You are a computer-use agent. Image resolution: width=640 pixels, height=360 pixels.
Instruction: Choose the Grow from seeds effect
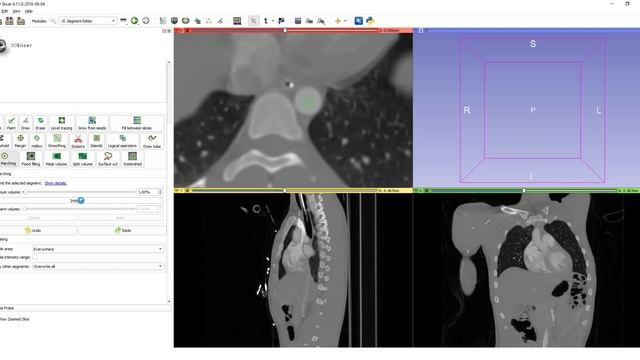[92, 123]
